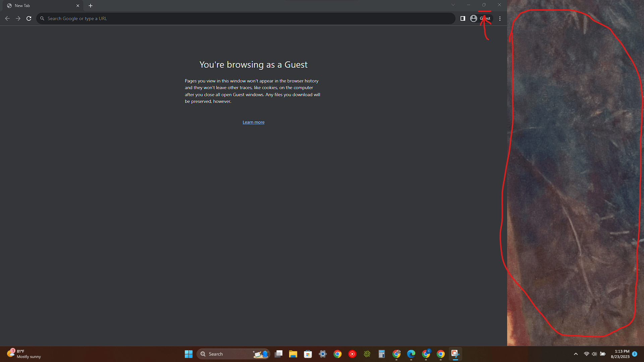Open a new tab with the plus button
Image resolution: width=644 pixels, height=362 pixels.
pos(91,6)
